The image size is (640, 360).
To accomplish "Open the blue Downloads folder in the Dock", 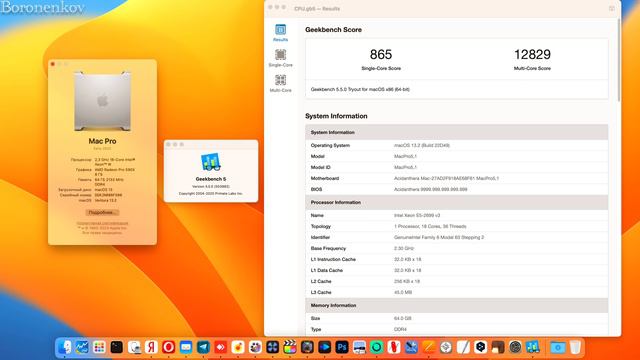I will click(x=558, y=347).
